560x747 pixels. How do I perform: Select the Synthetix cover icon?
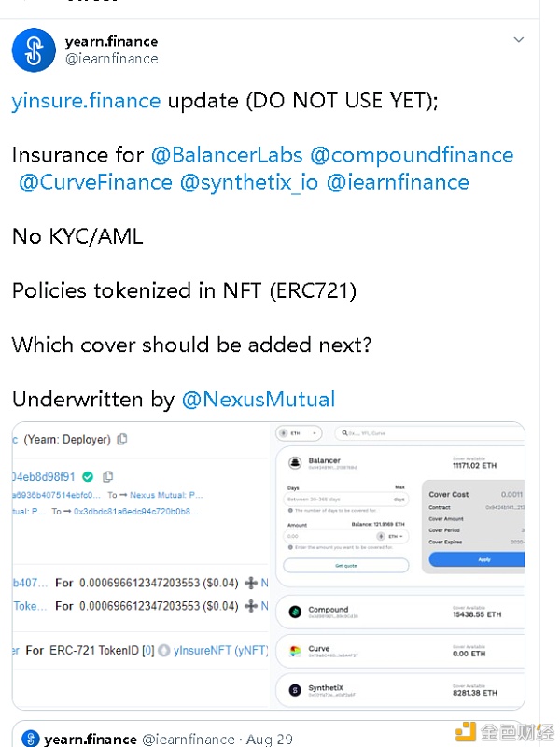295,690
